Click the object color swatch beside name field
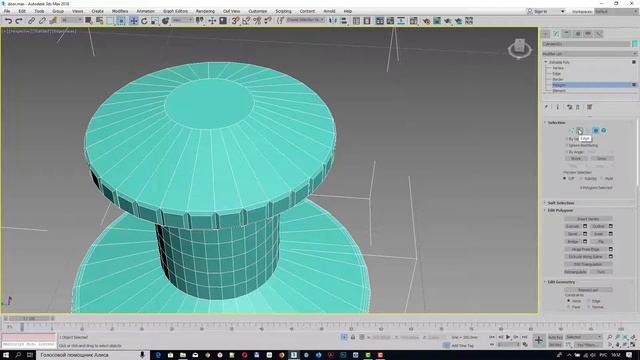640x360 pixels. pyautogui.click(x=635, y=44)
